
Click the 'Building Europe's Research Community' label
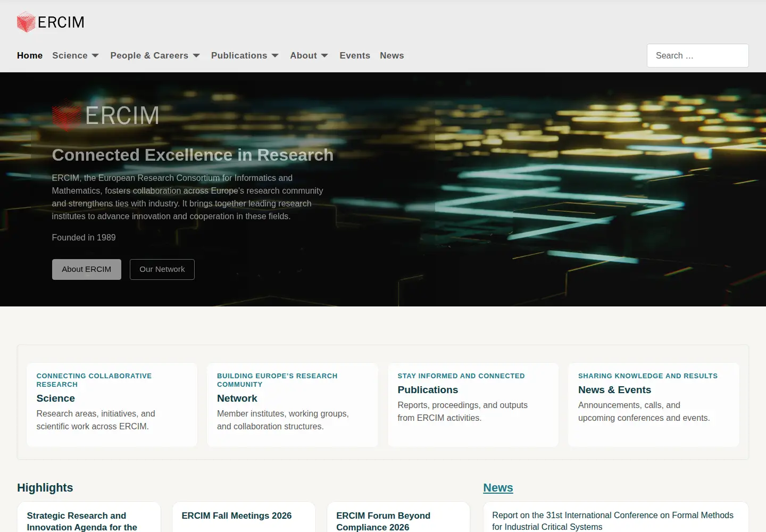(277, 380)
